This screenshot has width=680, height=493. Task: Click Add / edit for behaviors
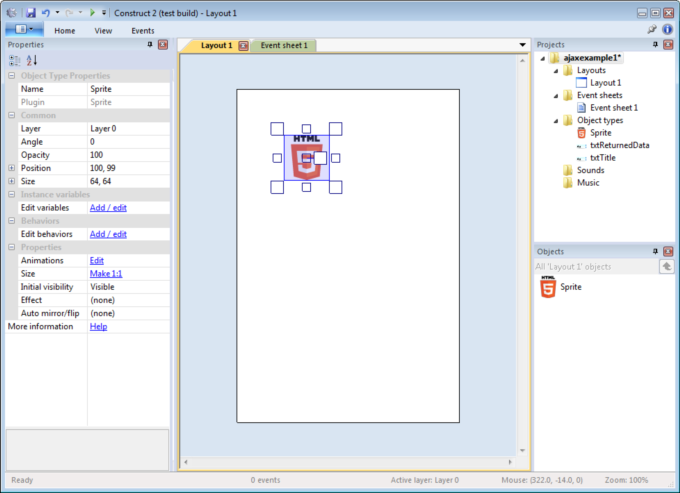(x=108, y=234)
